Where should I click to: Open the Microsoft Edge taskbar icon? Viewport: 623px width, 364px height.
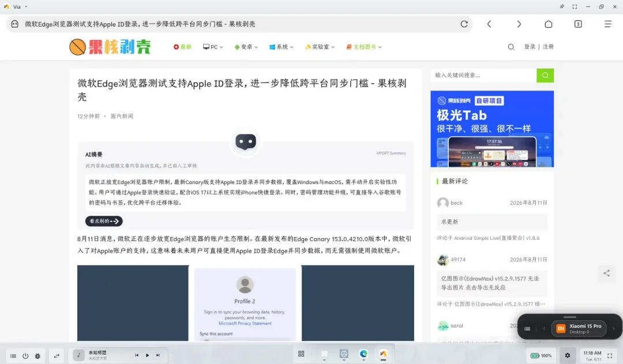pos(363,354)
